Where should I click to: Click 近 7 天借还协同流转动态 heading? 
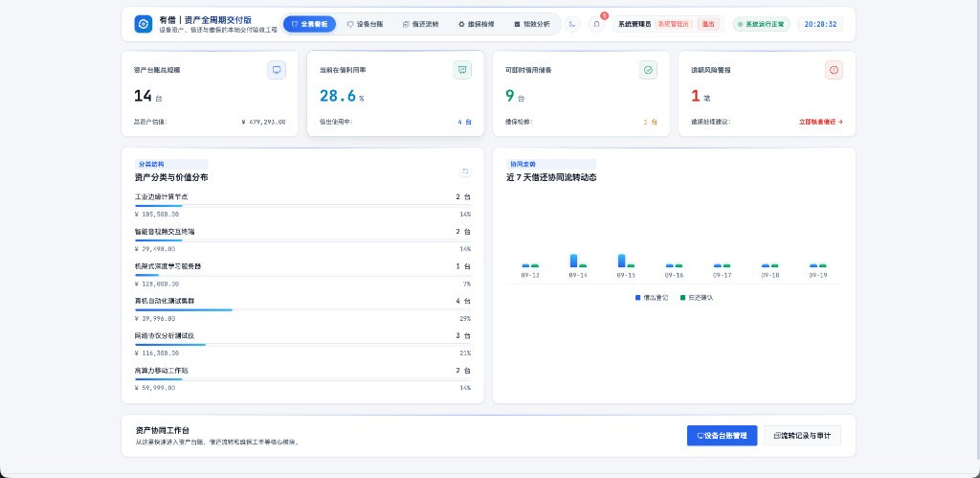click(x=551, y=177)
